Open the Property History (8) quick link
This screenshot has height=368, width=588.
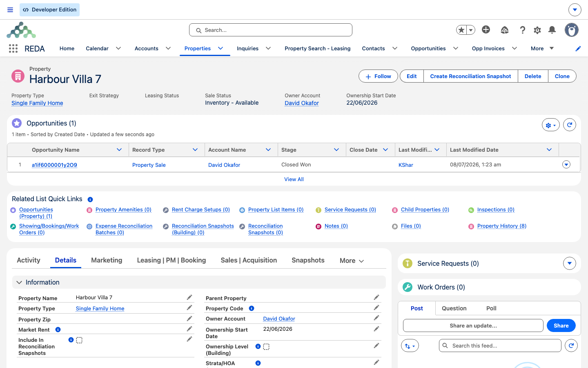click(x=501, y=226)
